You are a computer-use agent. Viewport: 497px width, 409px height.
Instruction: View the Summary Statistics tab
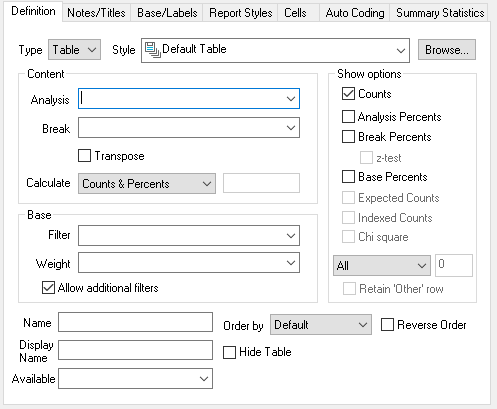pos(440,13)
